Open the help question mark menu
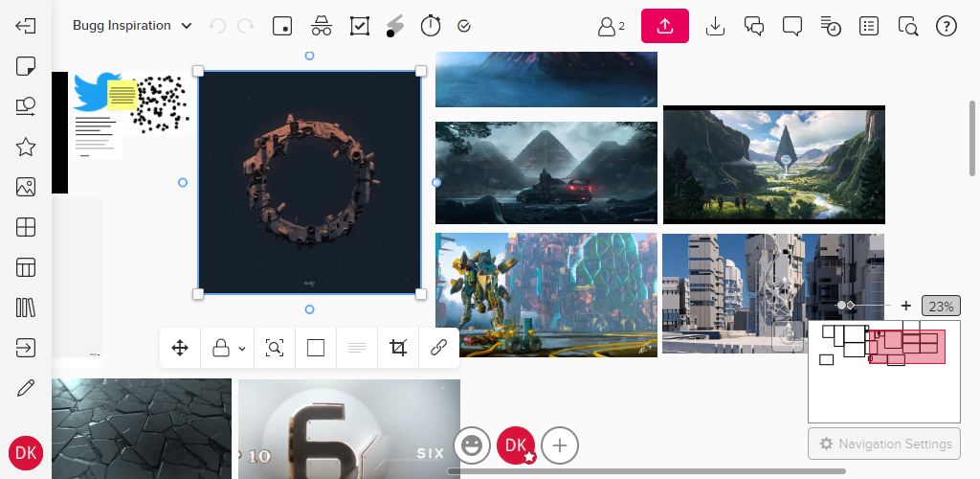The image size is (980, 479). pos(946,26)
